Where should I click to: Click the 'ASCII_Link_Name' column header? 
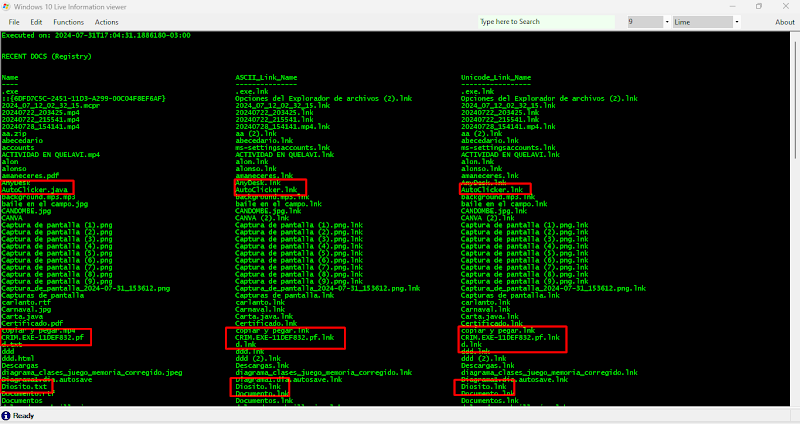click(x=266, y=78)
